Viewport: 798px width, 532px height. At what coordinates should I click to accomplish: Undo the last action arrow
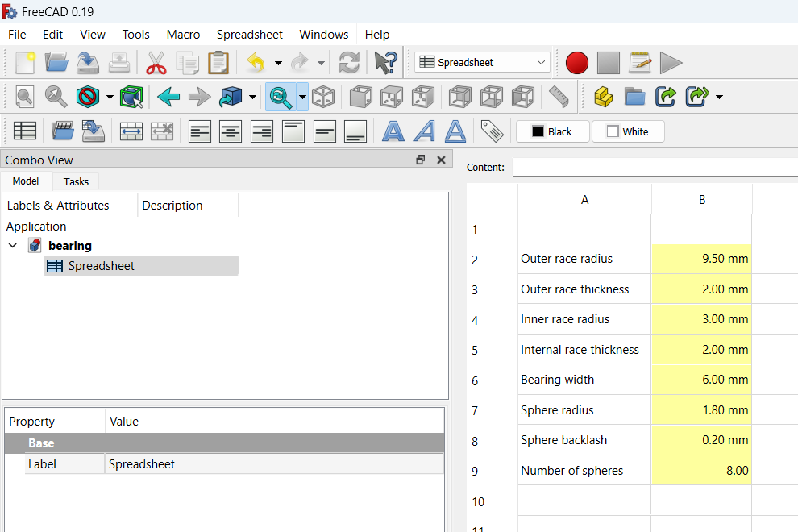[x=256, y=63]
